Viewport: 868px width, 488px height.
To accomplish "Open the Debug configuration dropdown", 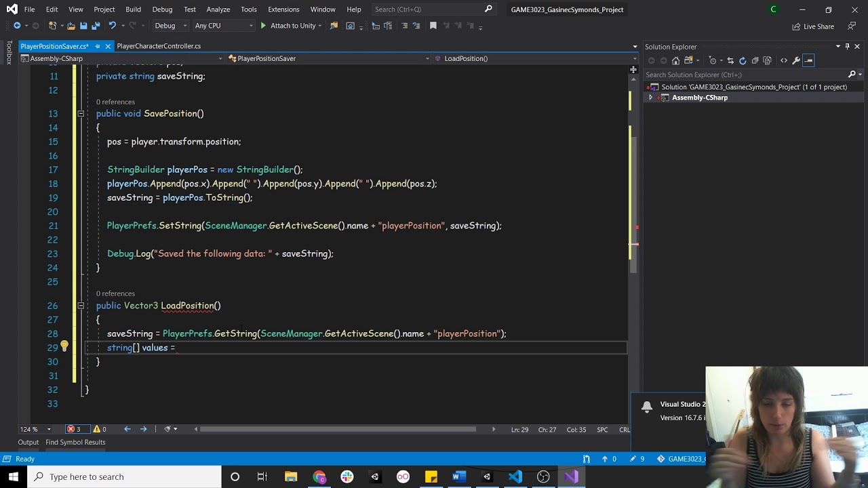I will pos(170,26).
